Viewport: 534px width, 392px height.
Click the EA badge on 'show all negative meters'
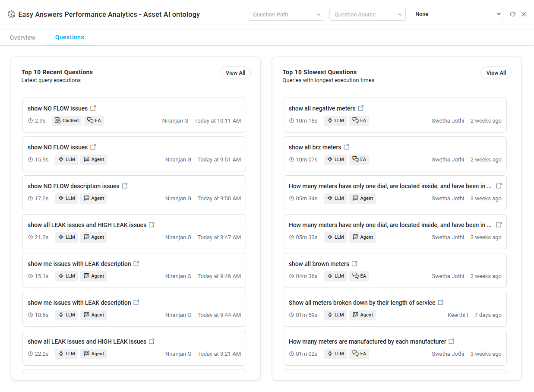tap(359, 121)
